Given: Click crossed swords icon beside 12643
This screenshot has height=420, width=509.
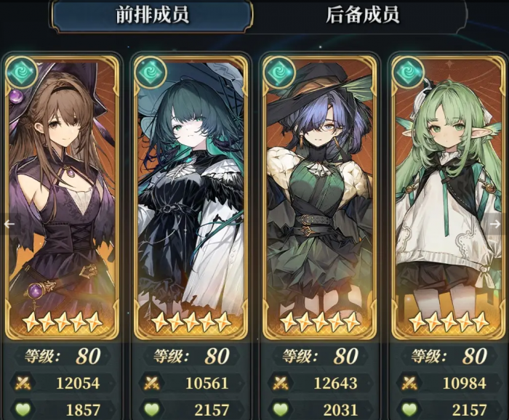Looking at the screenshot, I should [280, 383].
